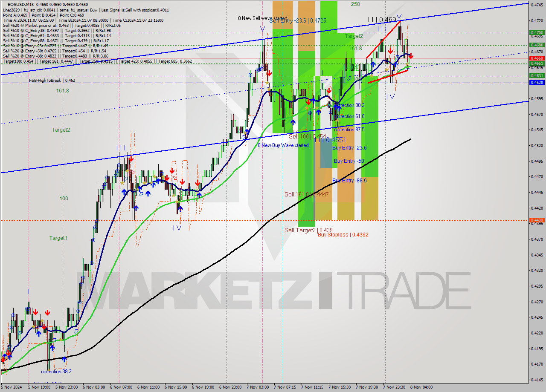Click the 'Buy Entry -88.6' label
546x392 pixels.
pyautogui.click(x=349, y=181)
